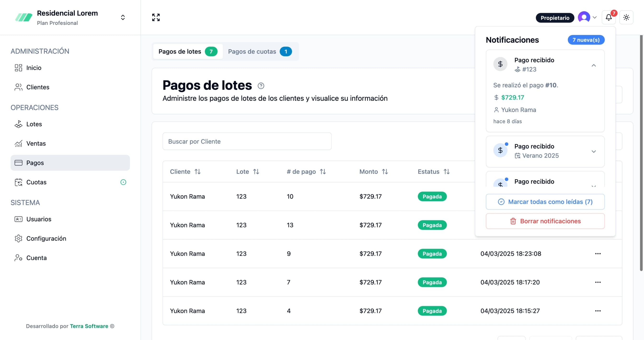This screenshot has width=644, height=340.
Task: Sort table by the Monto column
Action: tap(385, 172)
